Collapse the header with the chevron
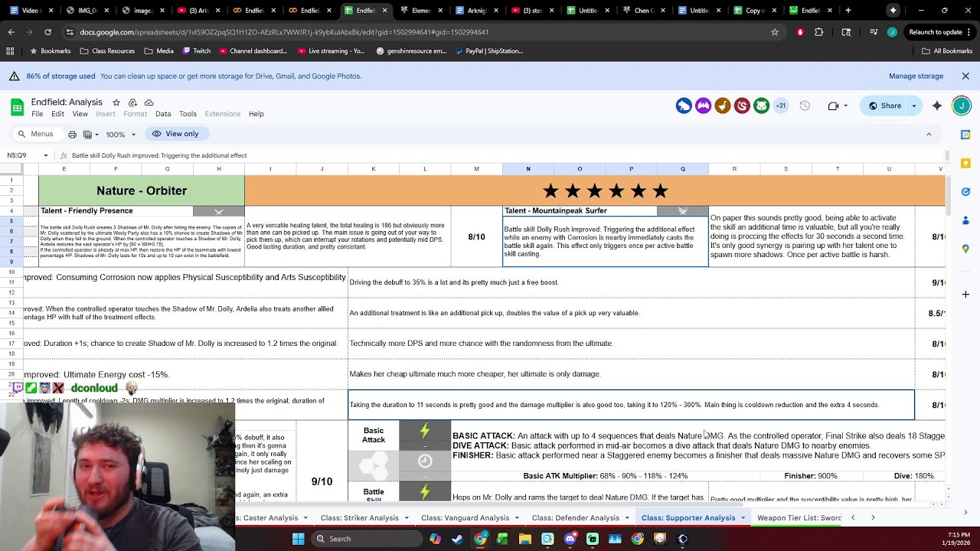This screenshot has width=980, height=551. click(x=929, y=134)
